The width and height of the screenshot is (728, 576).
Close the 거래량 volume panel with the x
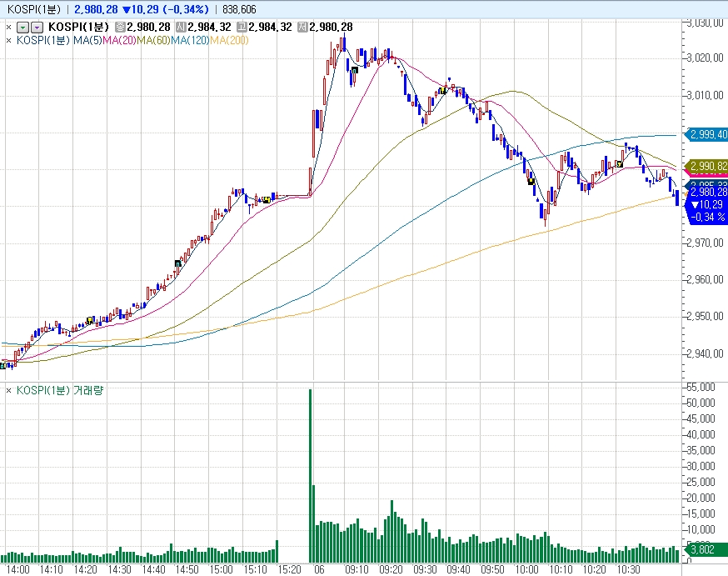[8, 389]
